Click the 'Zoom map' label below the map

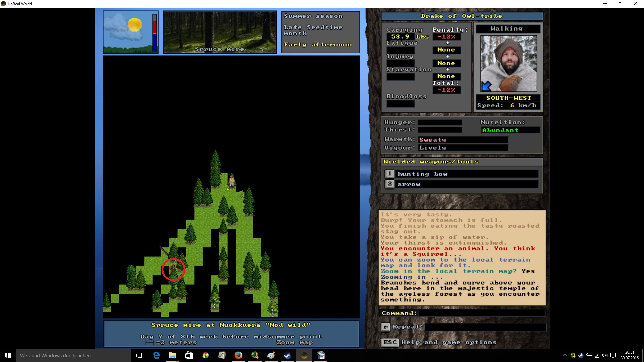[x=294, y=342]
